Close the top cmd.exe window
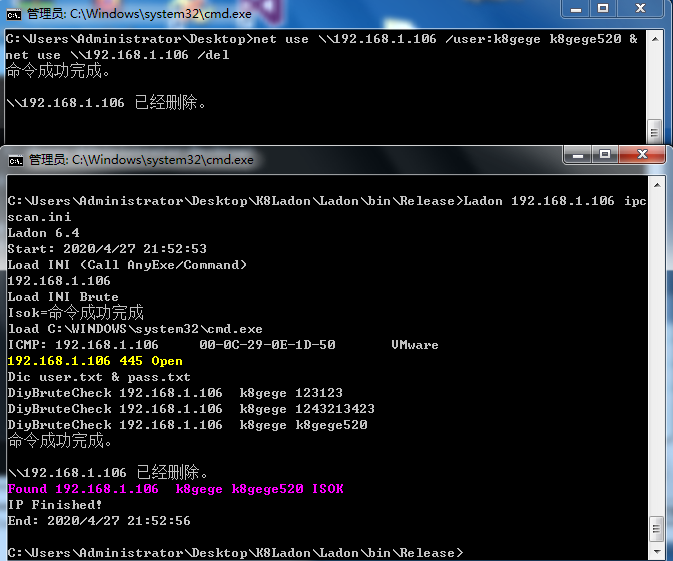The height and width of the screenshot is (561, 673). (641, 8)
